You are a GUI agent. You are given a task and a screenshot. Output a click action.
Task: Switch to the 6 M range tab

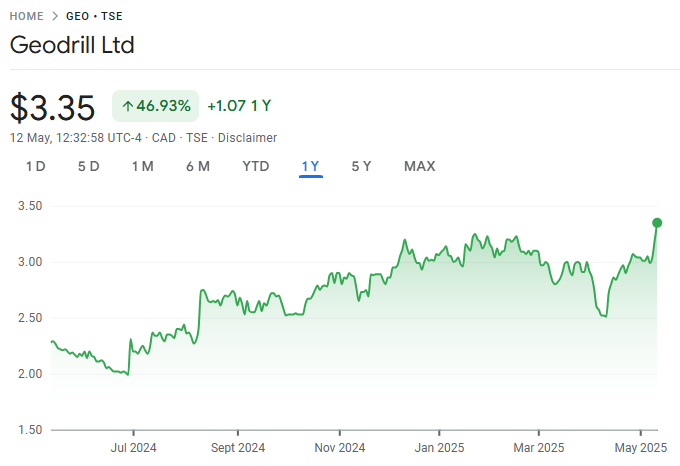point(198,166)
